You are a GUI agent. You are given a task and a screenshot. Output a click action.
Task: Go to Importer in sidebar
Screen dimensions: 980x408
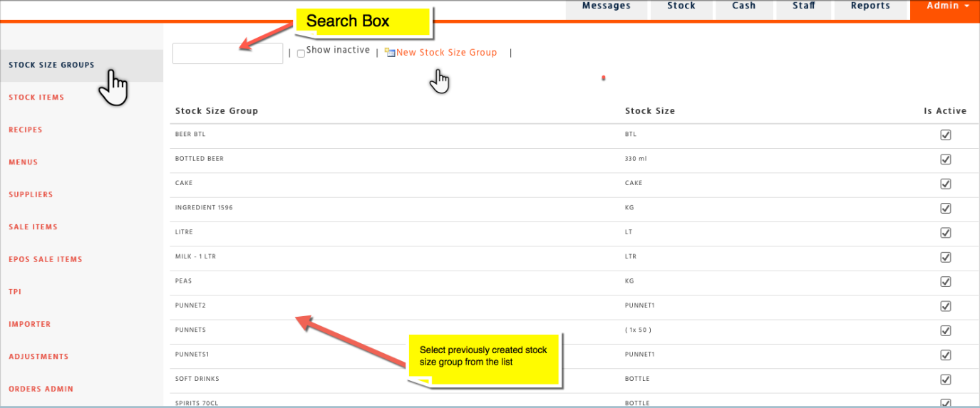[x=30, y=324]
